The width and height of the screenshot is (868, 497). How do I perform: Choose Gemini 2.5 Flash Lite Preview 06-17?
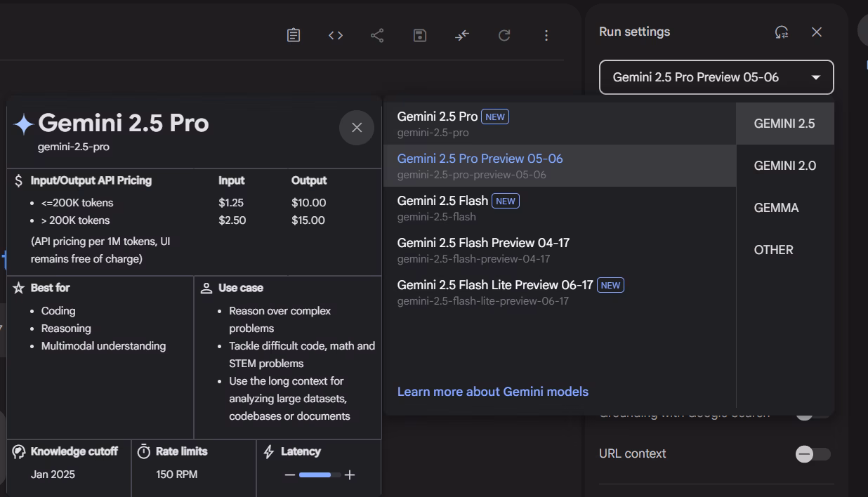560,292
